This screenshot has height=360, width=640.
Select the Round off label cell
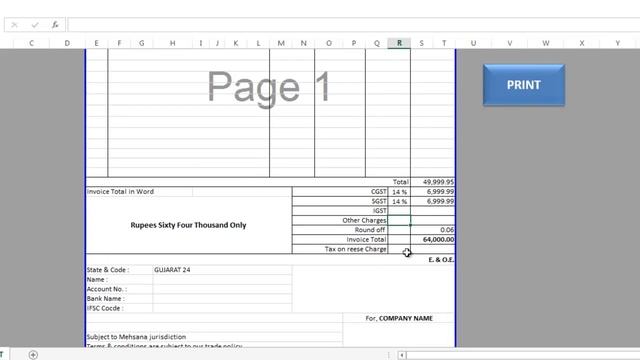[340, 230]
